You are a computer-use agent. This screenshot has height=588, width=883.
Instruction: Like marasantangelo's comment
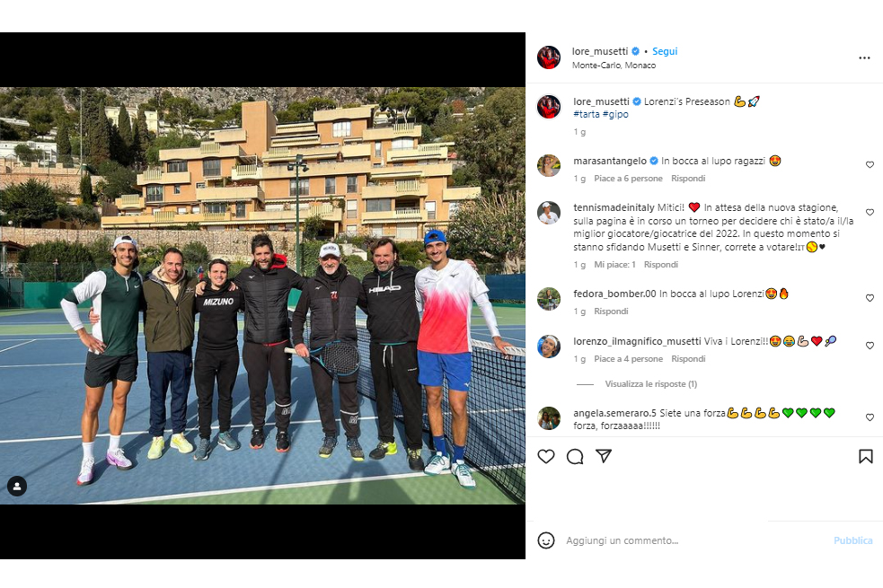pos(870,165)
